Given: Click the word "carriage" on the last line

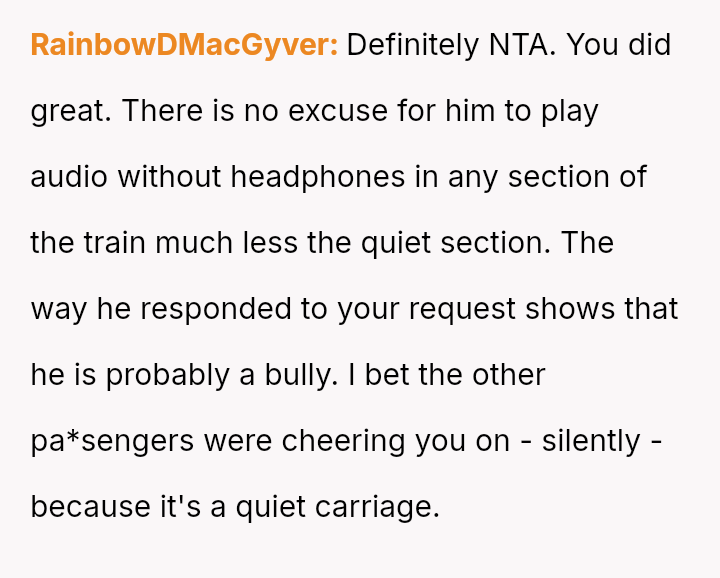Looking at the screenshot, I should pyautogui.click(x=378, y=507).
